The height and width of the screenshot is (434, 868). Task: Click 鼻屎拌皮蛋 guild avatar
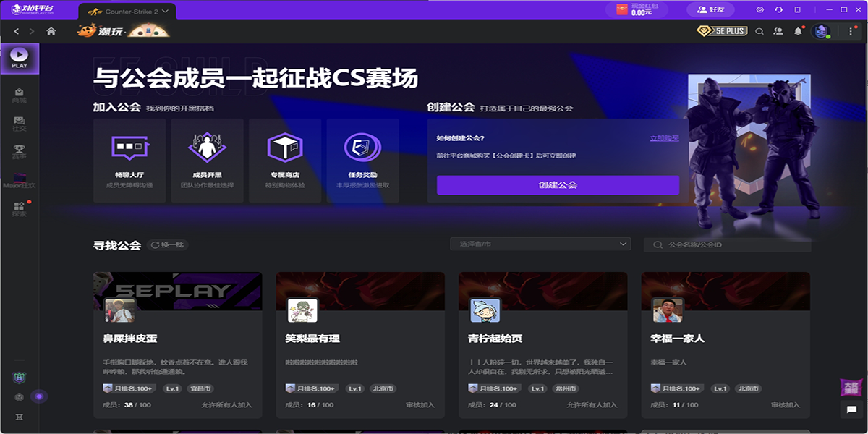119,310
